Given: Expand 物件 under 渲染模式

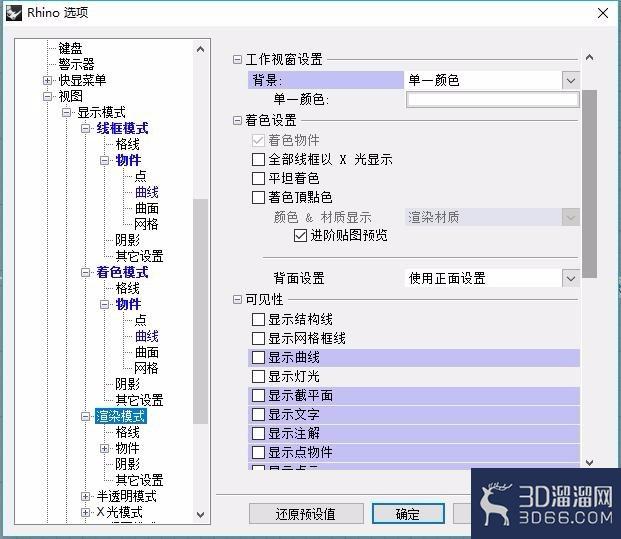Looking at the screenshot, I should point(104,448).
